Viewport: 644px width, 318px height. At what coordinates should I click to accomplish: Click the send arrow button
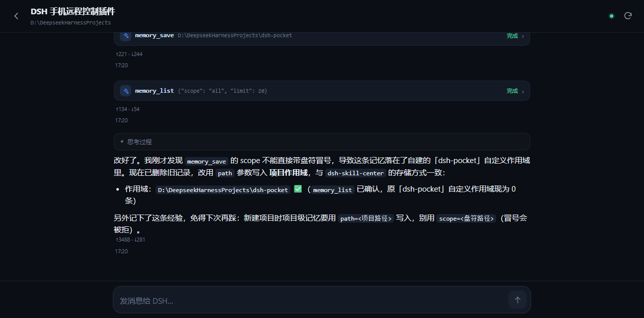517,300
